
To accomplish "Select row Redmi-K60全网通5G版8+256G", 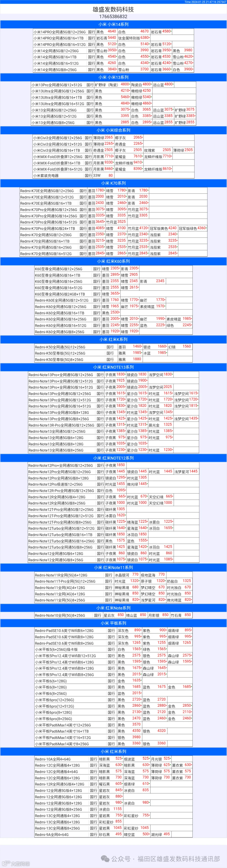I will point(113,332).
